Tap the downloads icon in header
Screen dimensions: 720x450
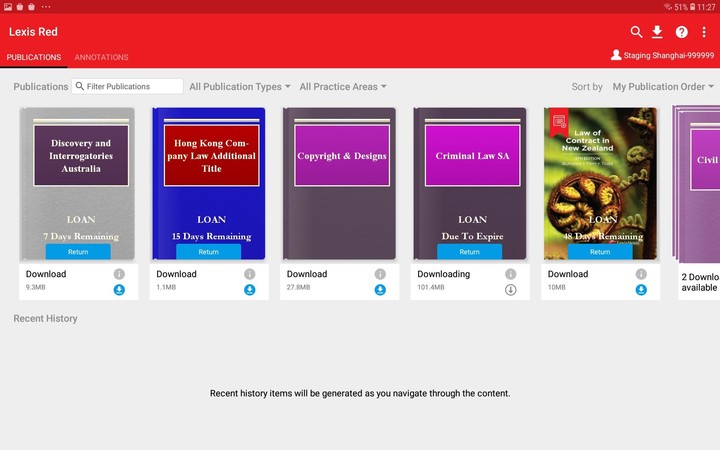[x=658, y=32]
